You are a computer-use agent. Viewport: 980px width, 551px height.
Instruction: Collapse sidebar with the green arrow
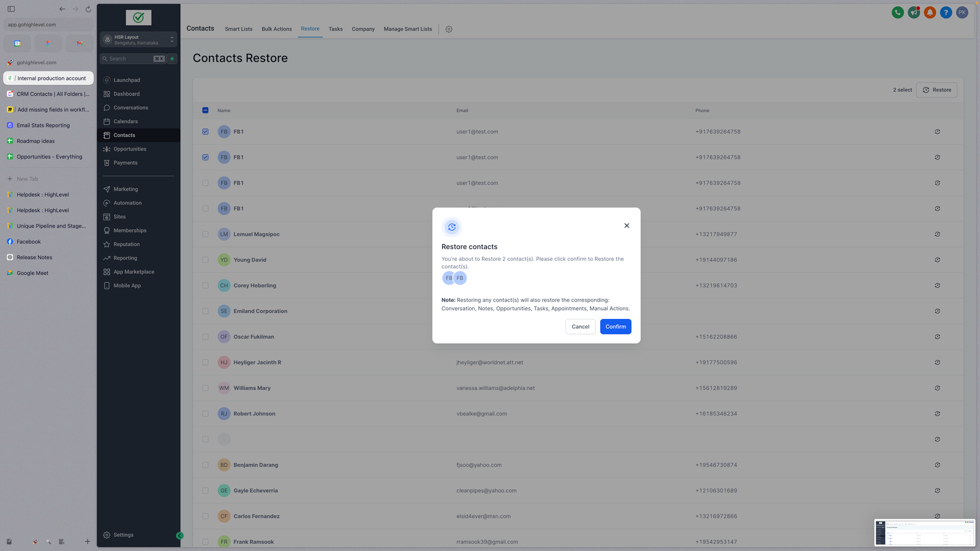tap(179, 536)
